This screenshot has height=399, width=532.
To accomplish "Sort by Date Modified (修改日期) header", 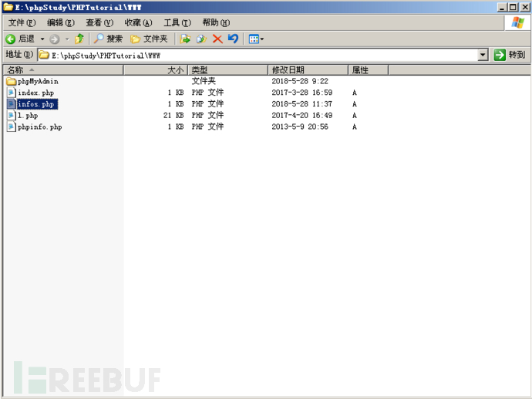I will pos(308,70).
